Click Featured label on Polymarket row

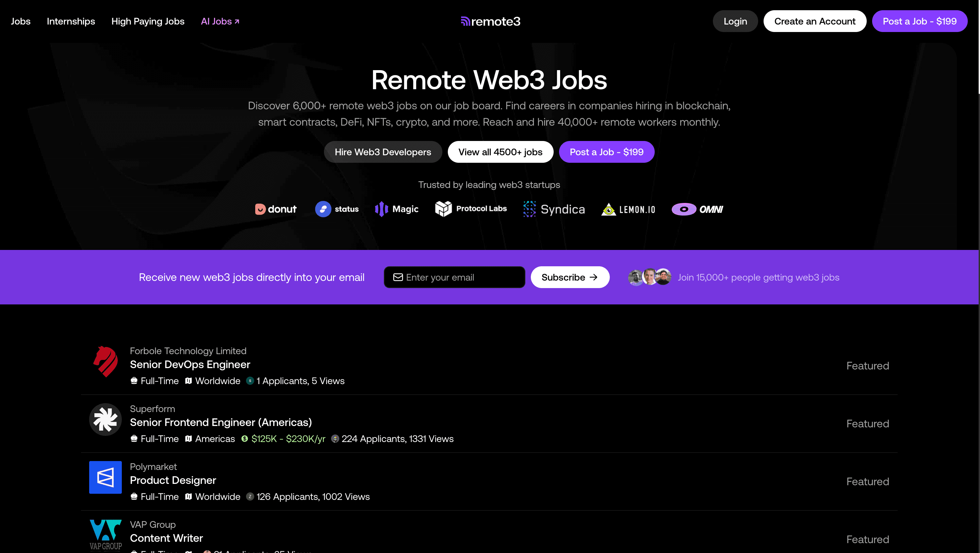pos(867,481)
